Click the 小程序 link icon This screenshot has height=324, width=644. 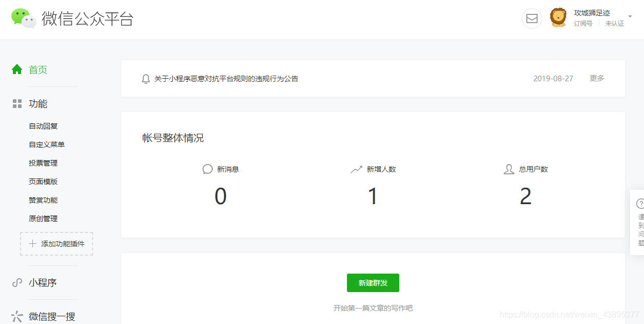click(17, 282)
